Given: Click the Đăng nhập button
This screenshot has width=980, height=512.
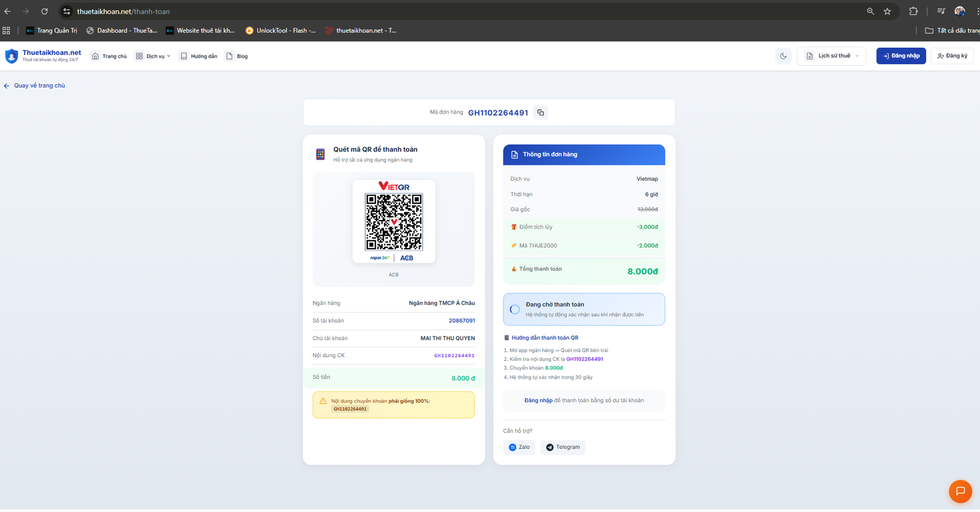Looking at the screenshot, I should (900, 56).
